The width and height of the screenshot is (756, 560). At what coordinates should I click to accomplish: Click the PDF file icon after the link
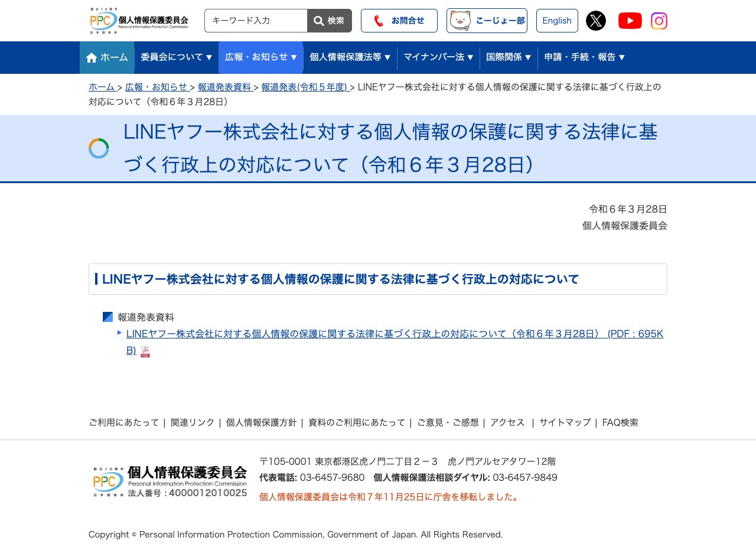coord(145,351)
